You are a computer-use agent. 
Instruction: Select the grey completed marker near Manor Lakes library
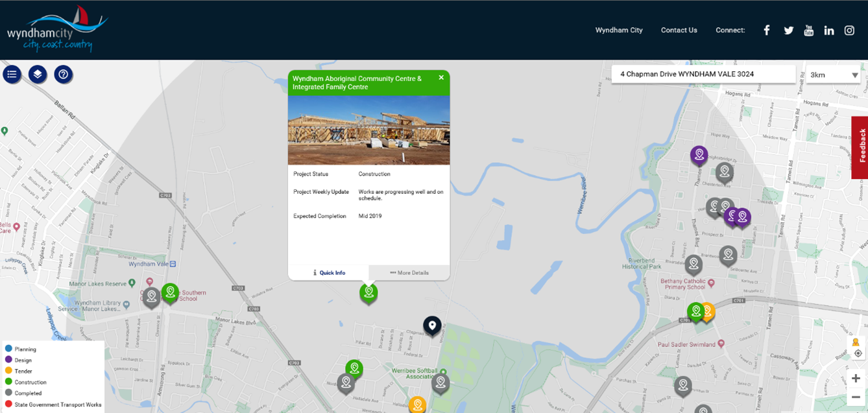pyautogui.click(x=151, y=298)
